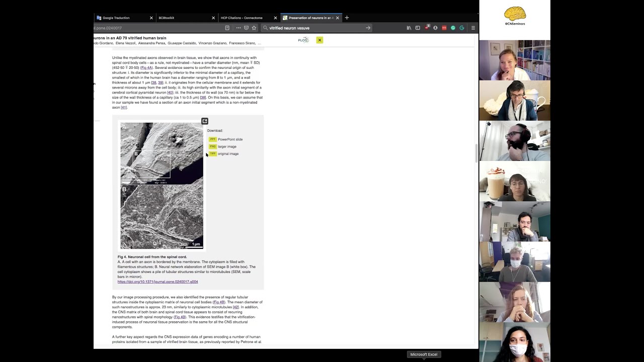
Task: Toggle reader view icon in address bar
Action: tap(227, 28)
